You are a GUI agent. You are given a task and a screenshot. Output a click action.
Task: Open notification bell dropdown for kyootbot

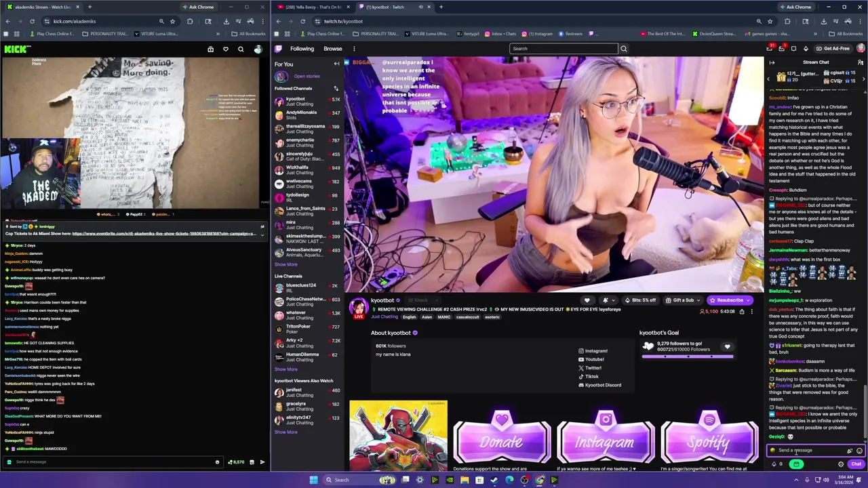[607, 300]
